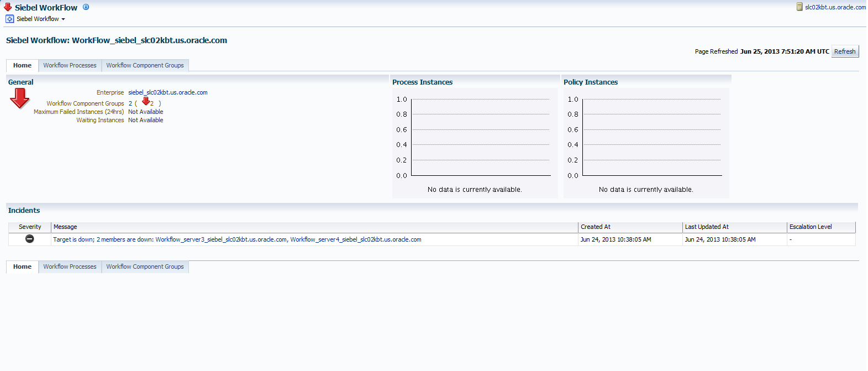Click the Refresh button
Image resolution: width=868 pixels, height=371 pixels.
(x=845, y=51)
